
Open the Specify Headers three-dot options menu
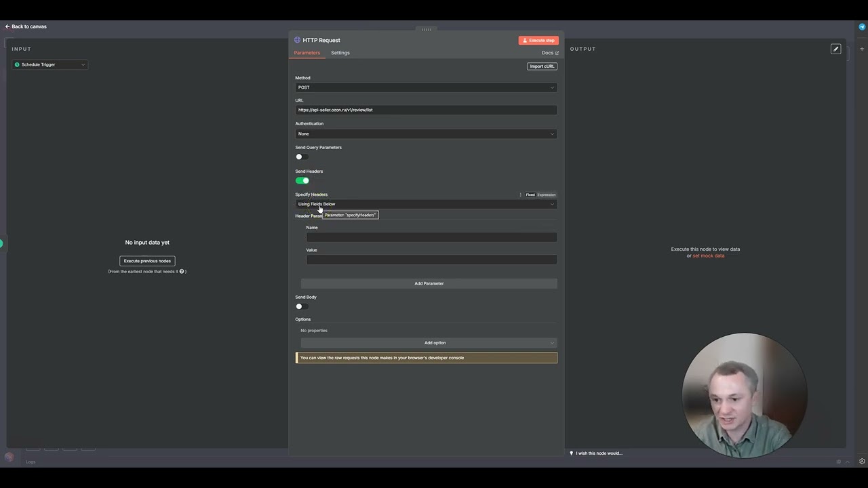pos(521,195)
